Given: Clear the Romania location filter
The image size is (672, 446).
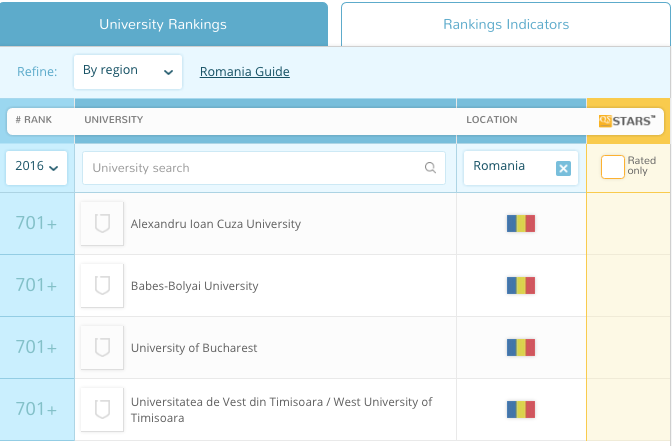Looking at the screenshot, I should (563, 168).
